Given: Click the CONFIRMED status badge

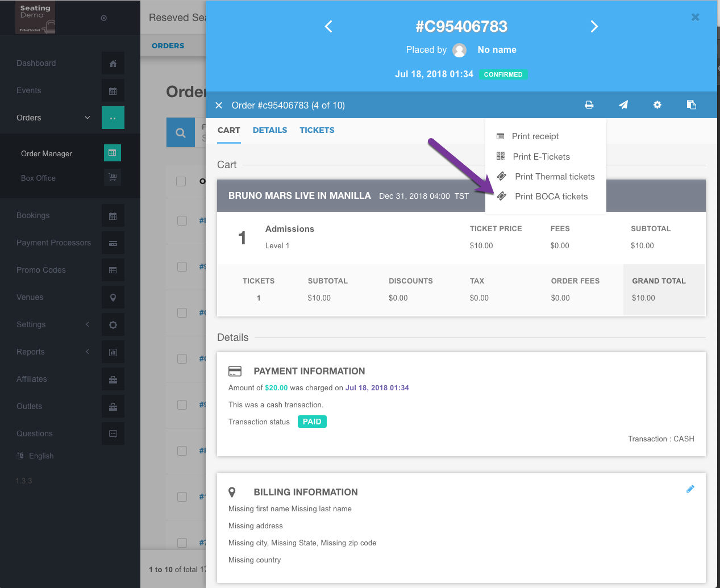Looking at the screenshot, I should point(503,74).
